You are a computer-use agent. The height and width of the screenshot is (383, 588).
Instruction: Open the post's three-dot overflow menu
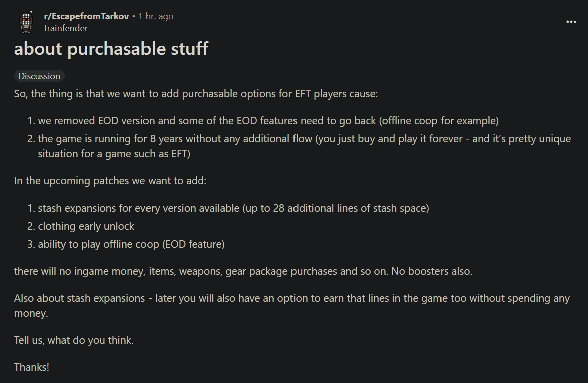tap(571, 22)
